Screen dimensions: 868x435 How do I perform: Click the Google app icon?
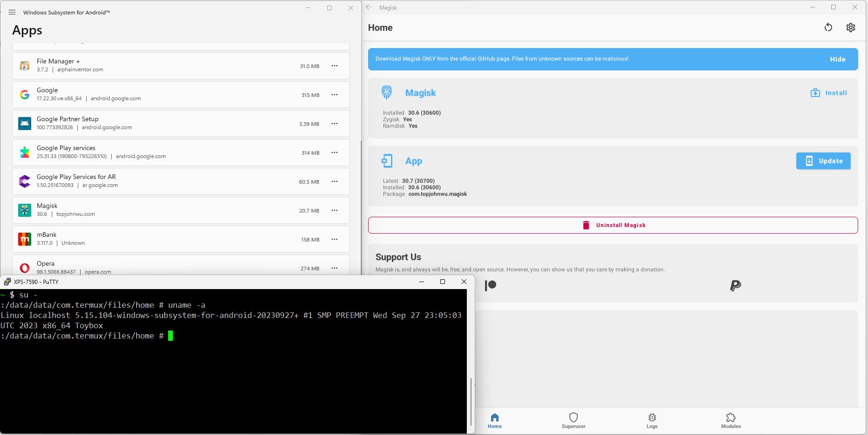point(25,95)
